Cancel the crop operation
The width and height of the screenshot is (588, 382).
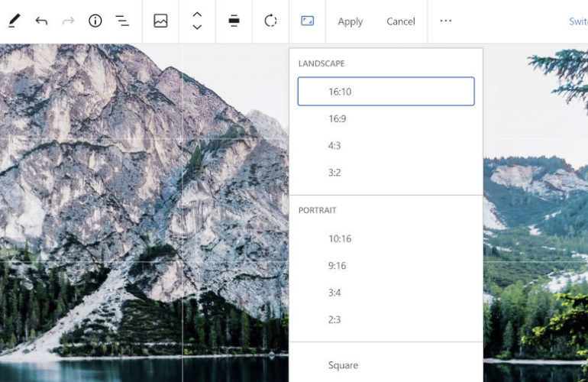pyautogui.click(x=401, y=21)
